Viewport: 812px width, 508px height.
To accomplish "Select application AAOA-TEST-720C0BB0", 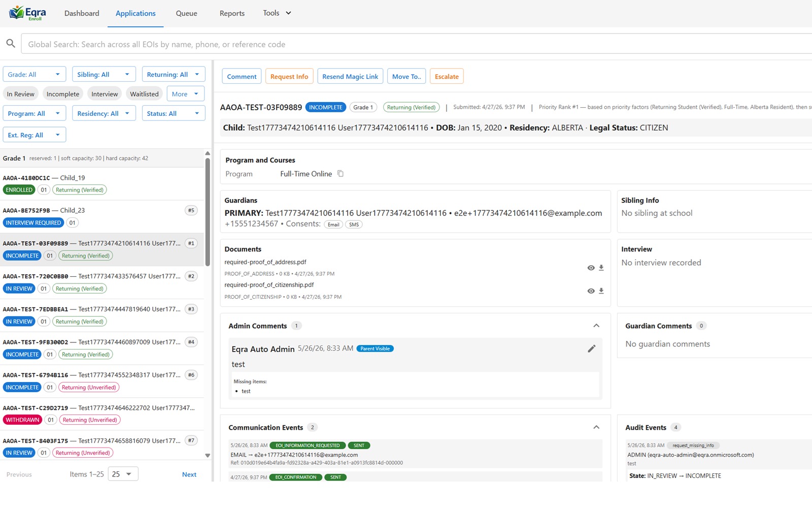I will [x=102, y=282].
